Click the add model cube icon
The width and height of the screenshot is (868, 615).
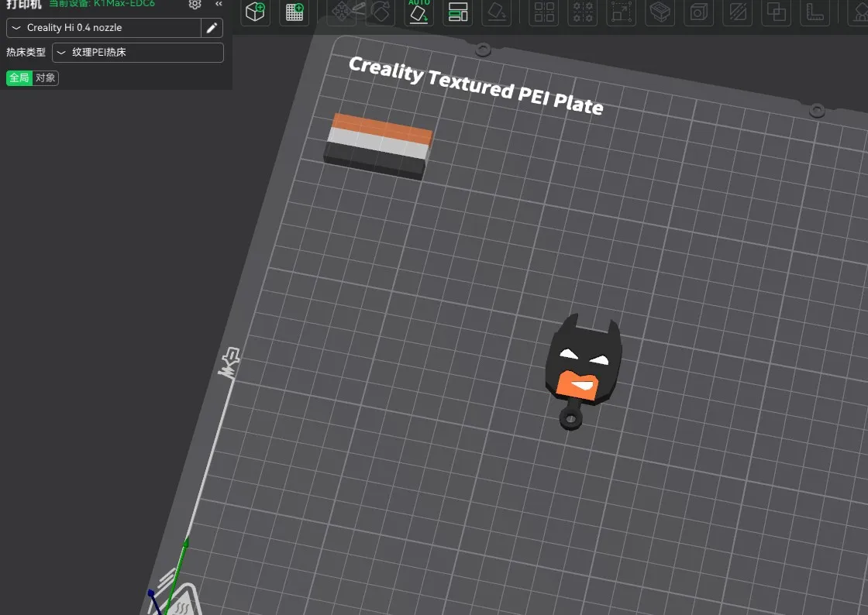pos(255,12)
